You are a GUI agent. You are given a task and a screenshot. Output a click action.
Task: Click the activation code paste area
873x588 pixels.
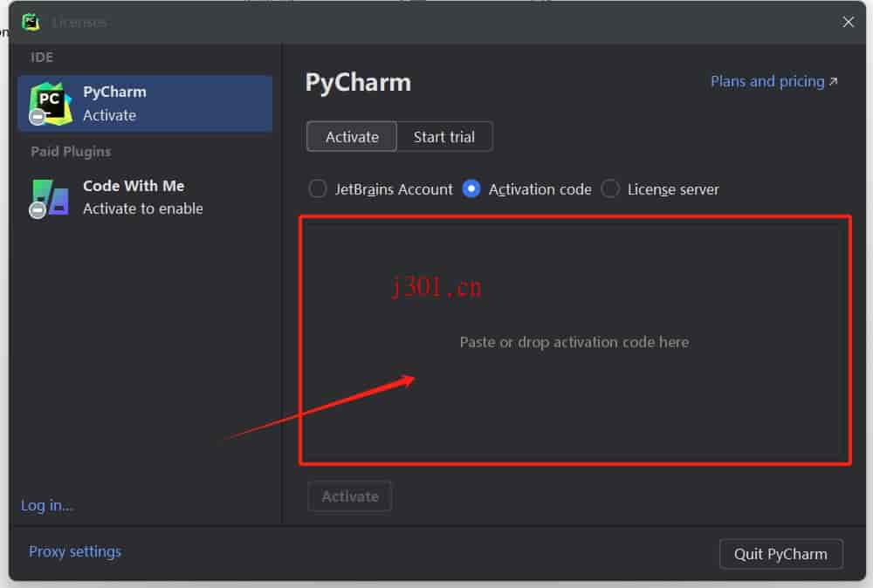575,340
